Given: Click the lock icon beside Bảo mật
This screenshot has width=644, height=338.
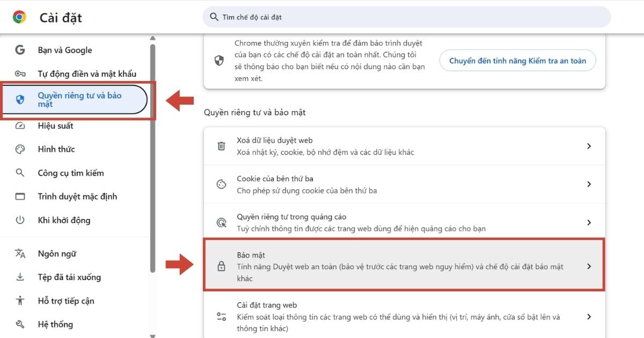Looking at the screenshot, I should pyautogui.click(x=221, y=267).
